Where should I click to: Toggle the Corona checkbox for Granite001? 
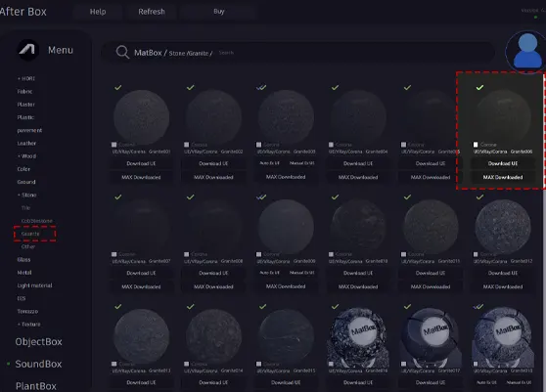pos(114,145)
